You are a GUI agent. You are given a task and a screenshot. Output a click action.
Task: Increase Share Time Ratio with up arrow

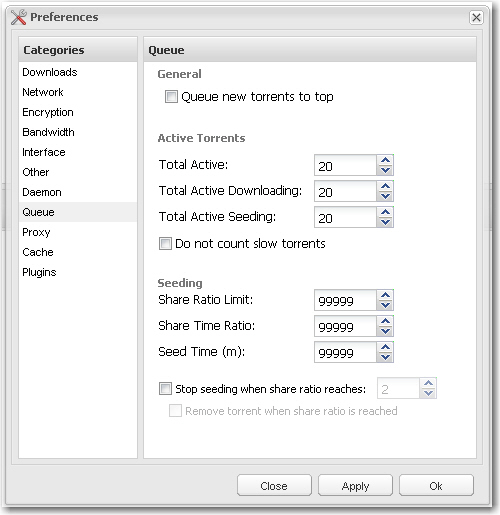pyautogui.click(x=385, y=321)
